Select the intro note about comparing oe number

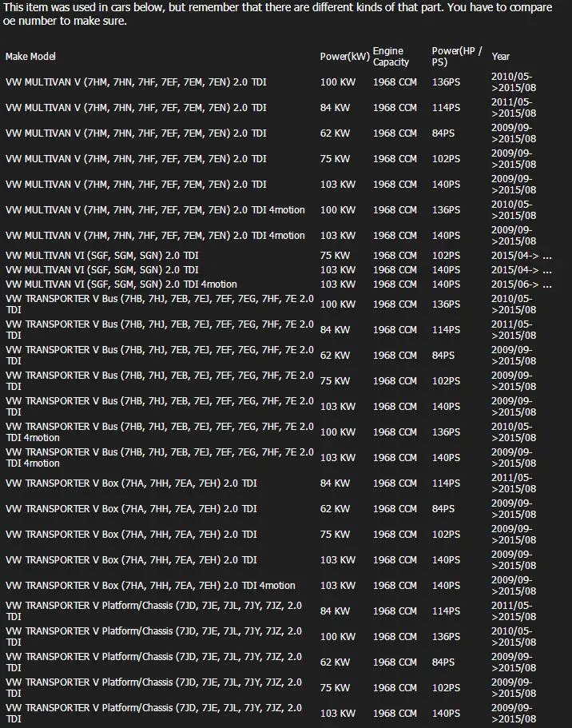pyautogui.click(x=278, y=14)
